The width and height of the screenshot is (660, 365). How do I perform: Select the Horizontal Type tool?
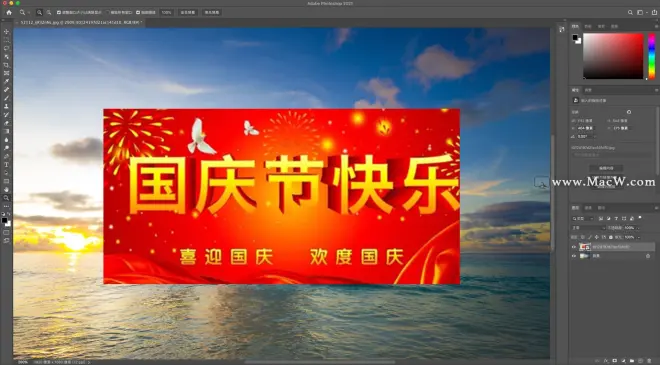click(x=6, y=164)
